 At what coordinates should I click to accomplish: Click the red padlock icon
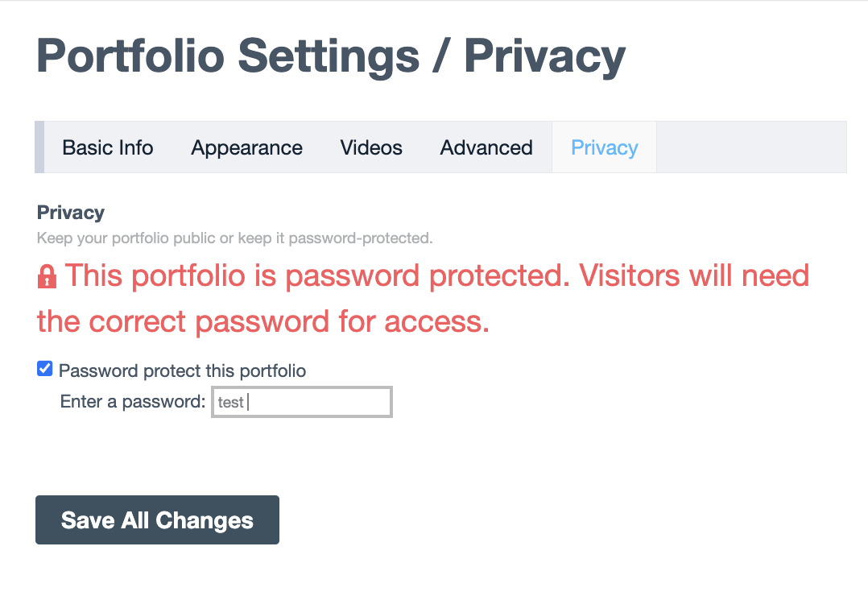point(47,278)
